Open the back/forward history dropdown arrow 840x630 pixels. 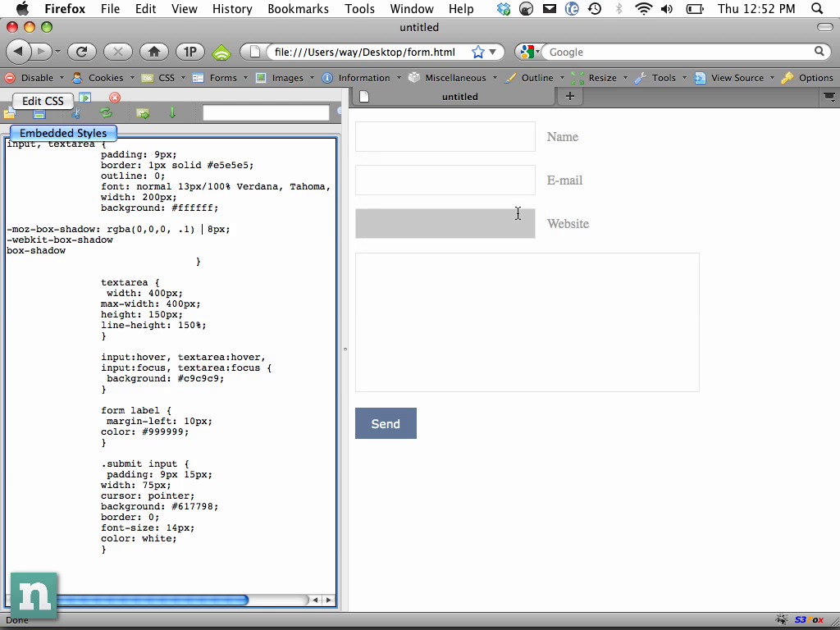coord(57,52)
